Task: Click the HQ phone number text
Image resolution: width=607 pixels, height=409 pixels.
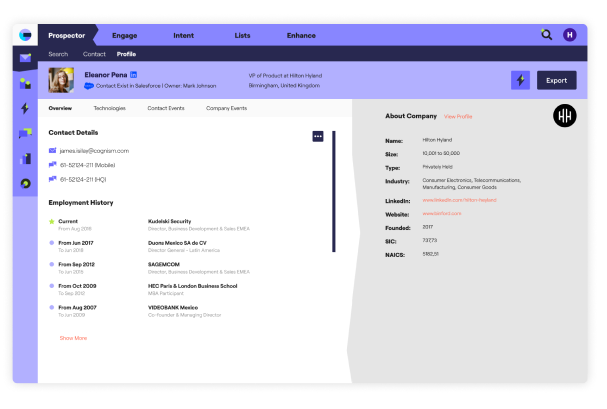Action: (83, 180)
